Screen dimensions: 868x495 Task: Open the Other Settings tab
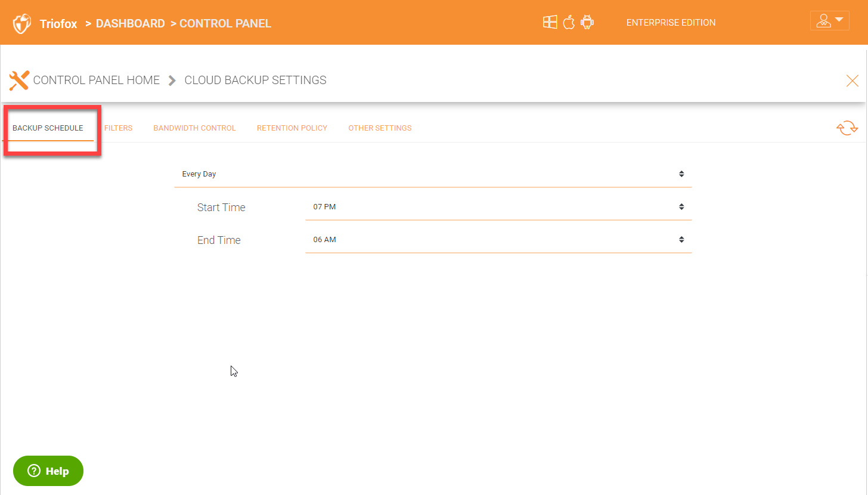(x=380, y=128)
